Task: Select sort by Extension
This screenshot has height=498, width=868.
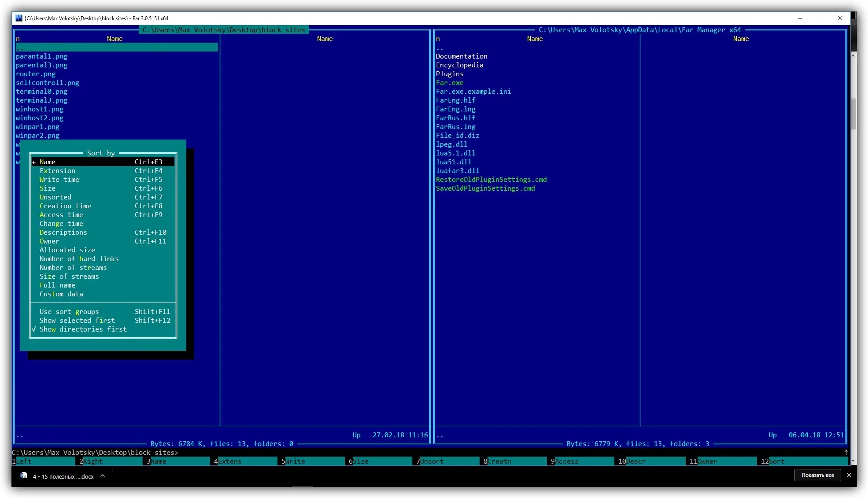Action: pos(57,171)
